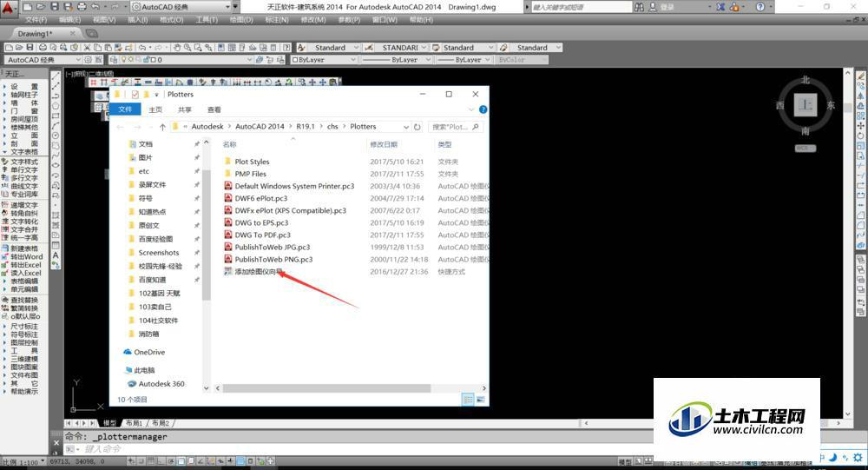The height and width of the screenshot is (470, 868).
Task: Select the Pan hand tool
Action: pyautogui.click(x=176, y=48)
